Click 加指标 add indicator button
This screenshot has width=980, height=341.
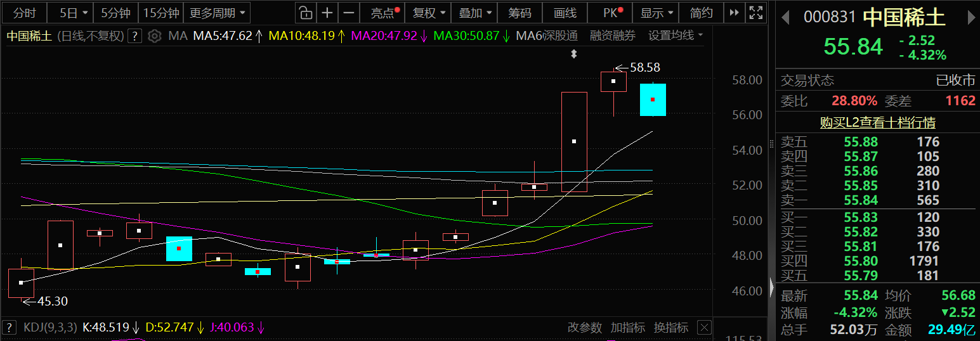(x=627, y=328)
